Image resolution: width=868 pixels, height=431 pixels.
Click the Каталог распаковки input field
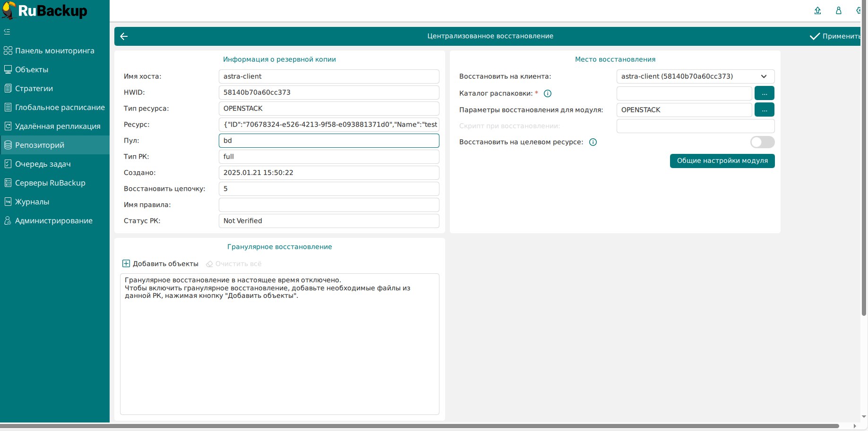(684, 93)
